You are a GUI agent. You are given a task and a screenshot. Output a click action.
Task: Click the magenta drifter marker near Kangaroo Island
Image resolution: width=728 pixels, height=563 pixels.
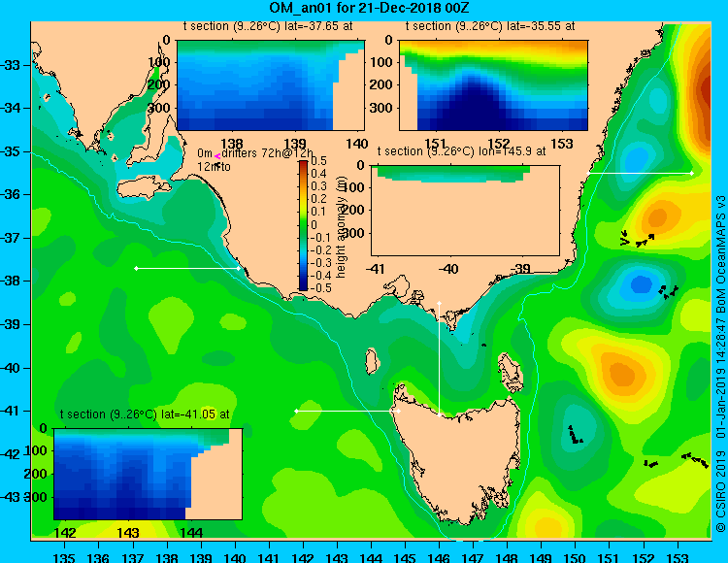click(217, 157)
